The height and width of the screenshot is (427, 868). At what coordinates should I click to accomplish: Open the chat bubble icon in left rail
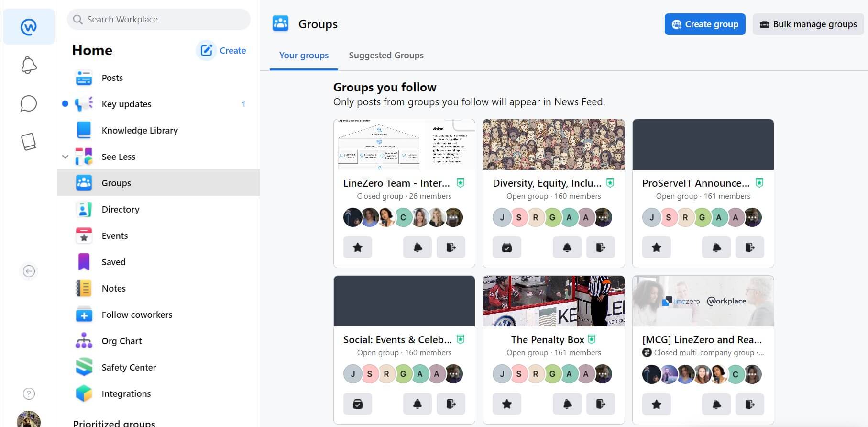click(29, 103)
